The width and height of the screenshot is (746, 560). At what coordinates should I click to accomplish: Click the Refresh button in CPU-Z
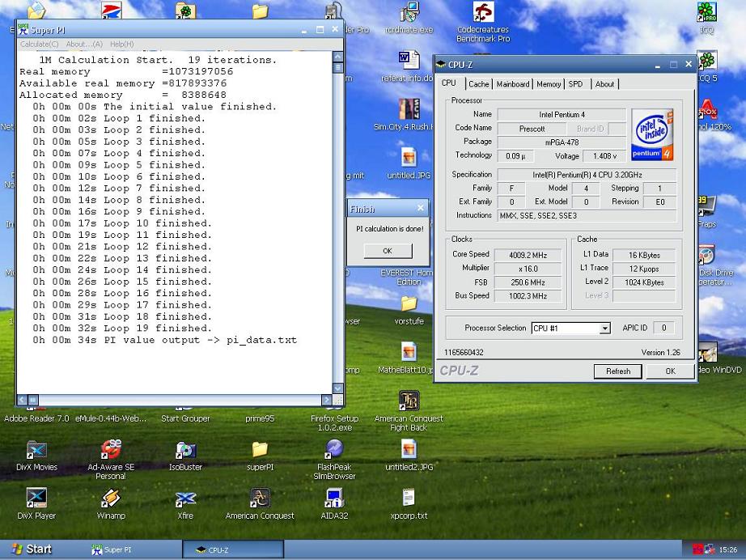pyautogui.click(x=618, y=371)
